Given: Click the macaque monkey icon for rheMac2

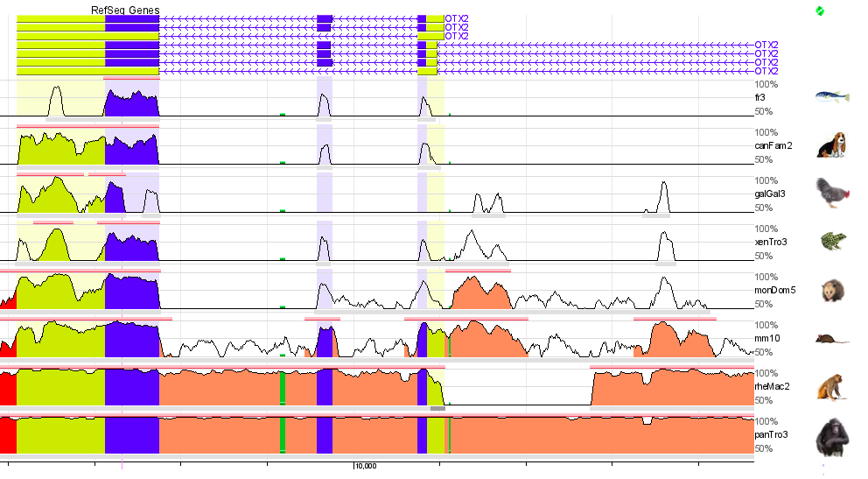Looking at the screenshot, I should [x=830, y=386].
